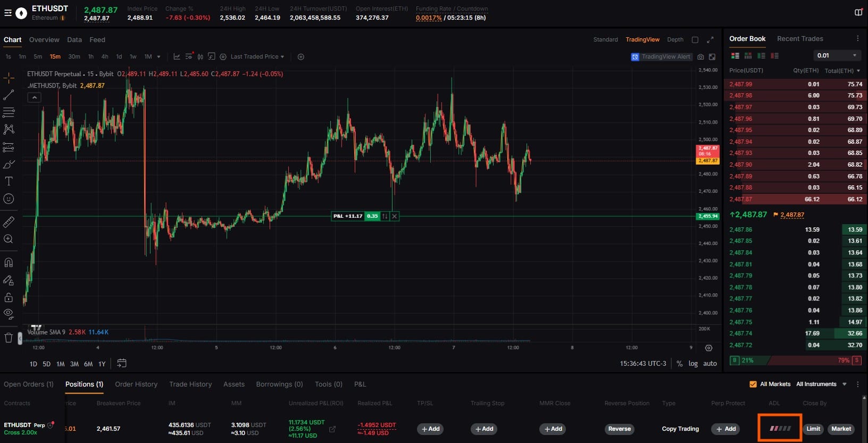The image size is (868, 443).
Task: Switch to the Data tab
Action: [x=74, y=40]
